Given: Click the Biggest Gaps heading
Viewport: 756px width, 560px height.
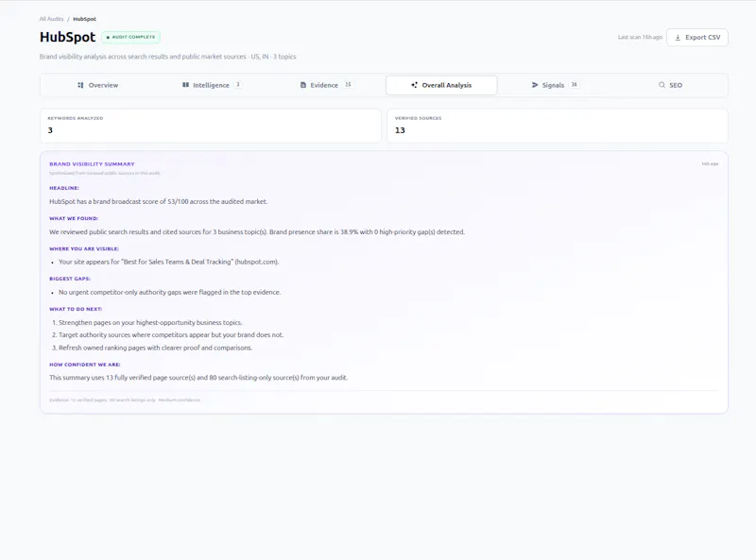Looking at the screenshot, I should 69,279.
